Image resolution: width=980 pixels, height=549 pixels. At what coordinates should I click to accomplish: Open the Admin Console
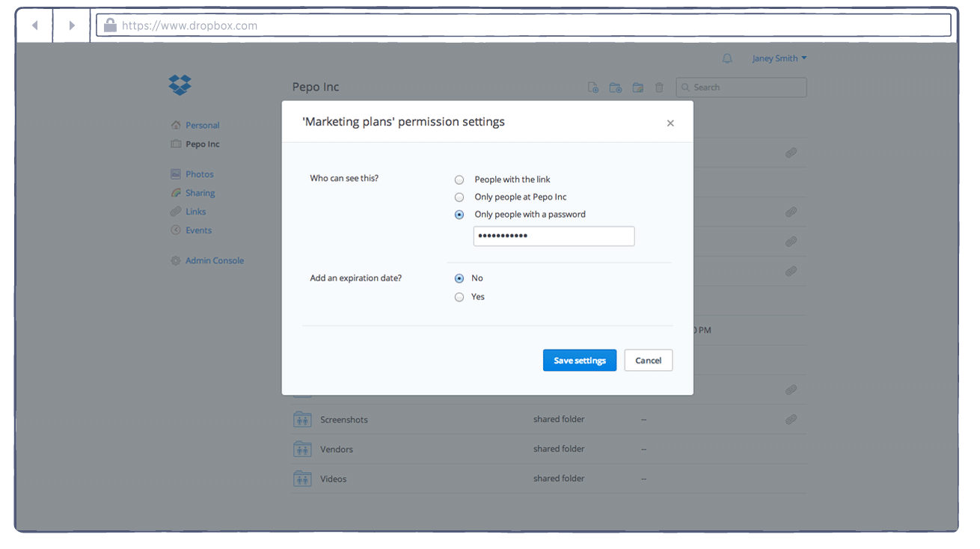[x=215, y=260]
